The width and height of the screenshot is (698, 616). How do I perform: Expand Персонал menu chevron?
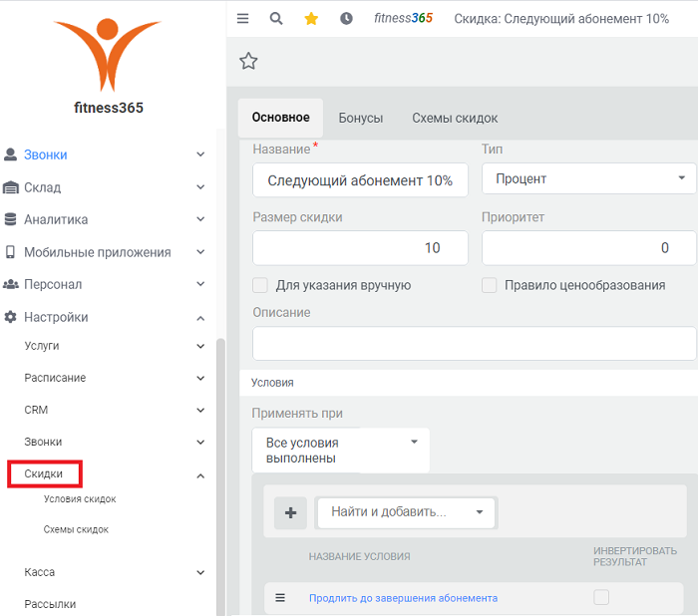[200, 284]
